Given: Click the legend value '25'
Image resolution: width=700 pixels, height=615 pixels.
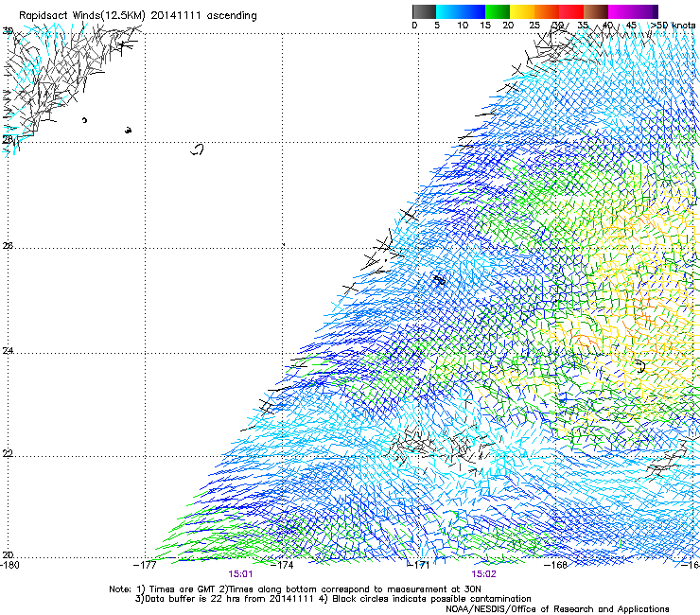Looking at the screenshot, I should tap(534, 26).
